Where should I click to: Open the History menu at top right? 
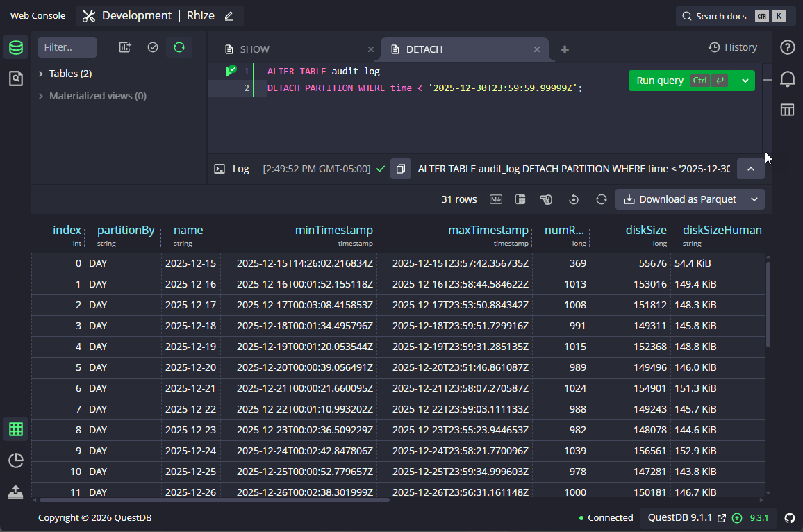(x=733, y=47)
